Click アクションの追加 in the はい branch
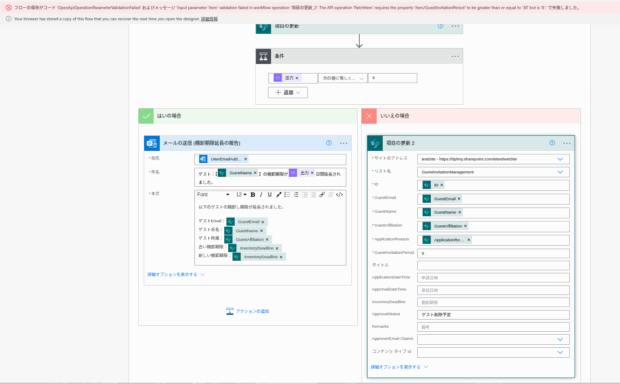 248,311
